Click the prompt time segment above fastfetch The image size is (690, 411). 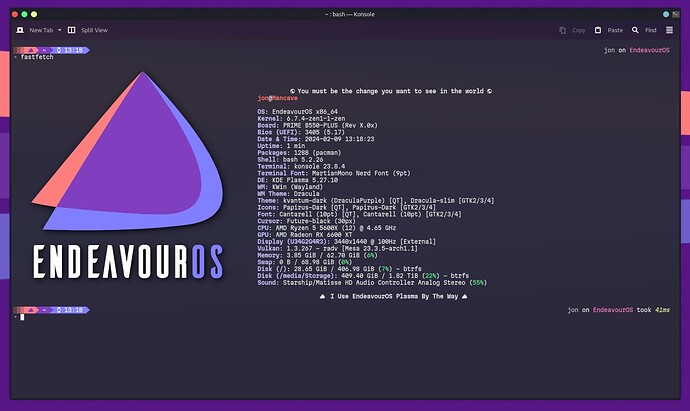click(x=70, y=50)
